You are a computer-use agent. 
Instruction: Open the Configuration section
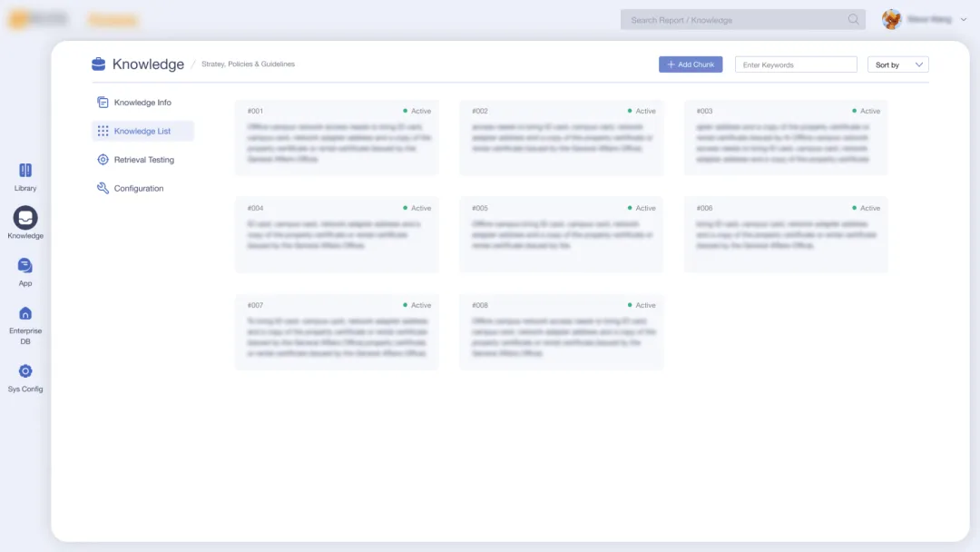point(138,189)
